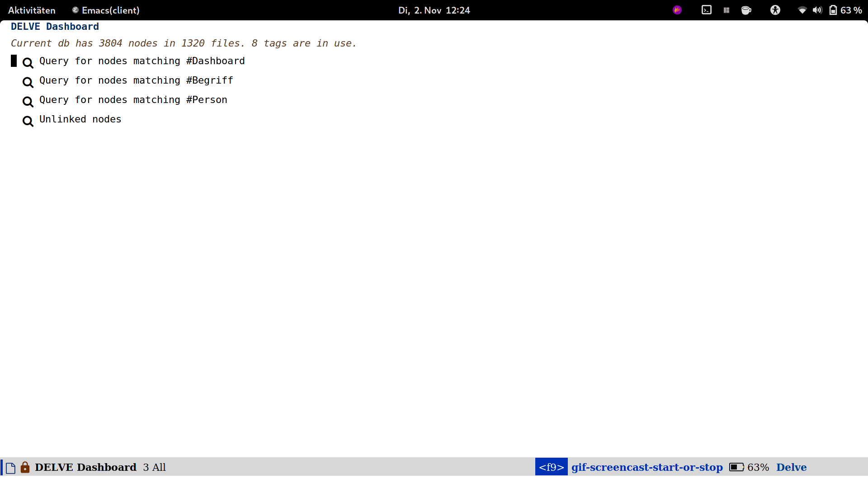Open the terminal icon in top bar

(x=706, y=10)
